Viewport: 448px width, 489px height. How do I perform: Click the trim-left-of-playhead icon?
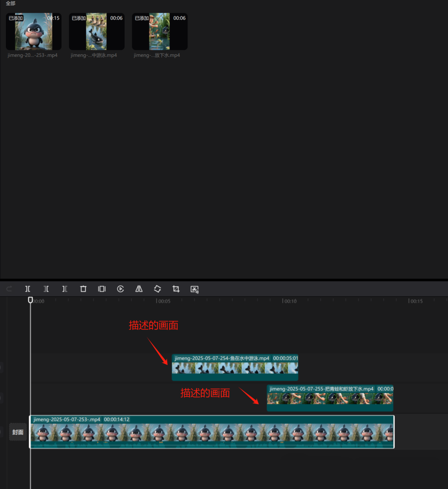pyautogui.click(x=46, y=289)
